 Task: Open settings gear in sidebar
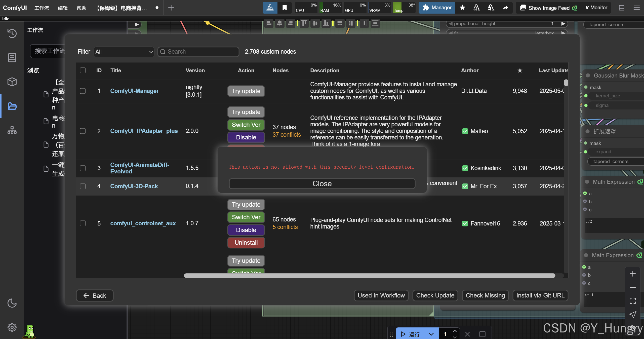pyautogui.click(x=12, y=327)
